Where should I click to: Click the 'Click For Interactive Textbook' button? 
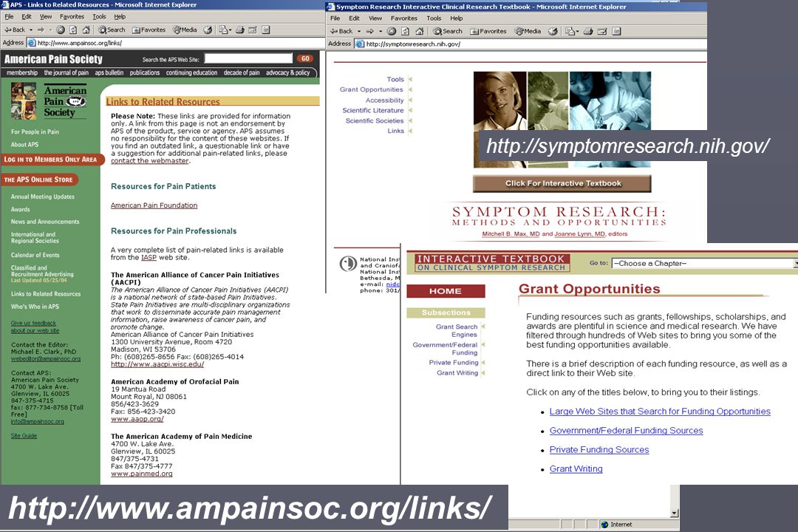562,183
